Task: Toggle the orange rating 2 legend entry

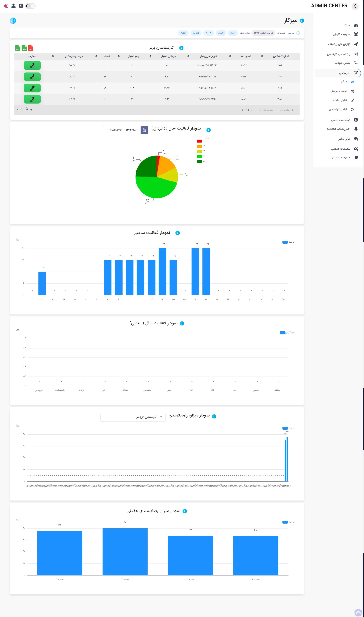Action: [x=201, y=146]
